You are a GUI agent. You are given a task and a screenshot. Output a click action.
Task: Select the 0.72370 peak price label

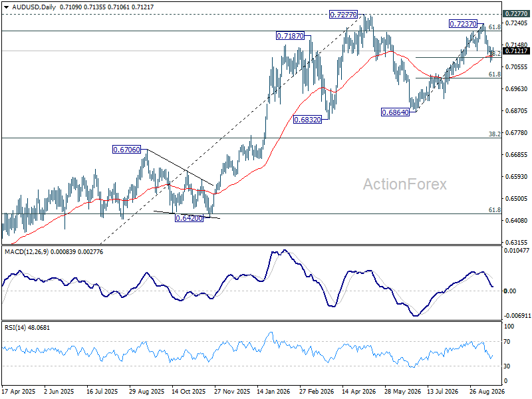(463, 24)
